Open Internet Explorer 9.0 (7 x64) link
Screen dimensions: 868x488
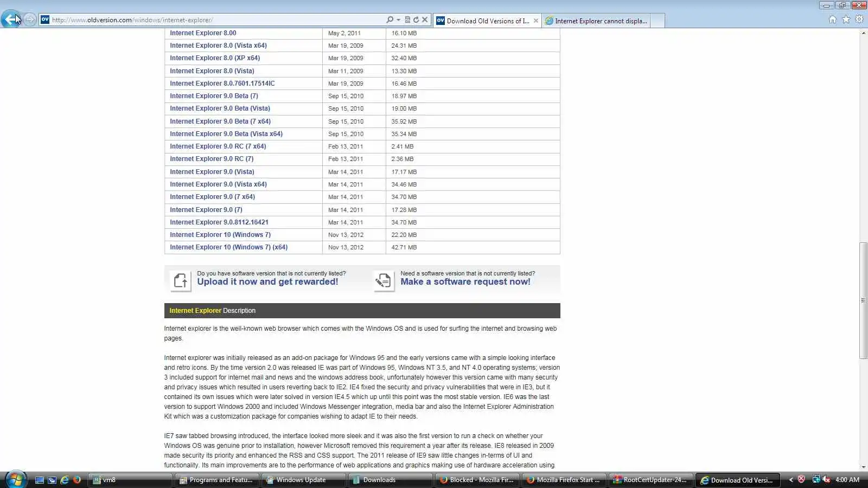coord(212,197)
